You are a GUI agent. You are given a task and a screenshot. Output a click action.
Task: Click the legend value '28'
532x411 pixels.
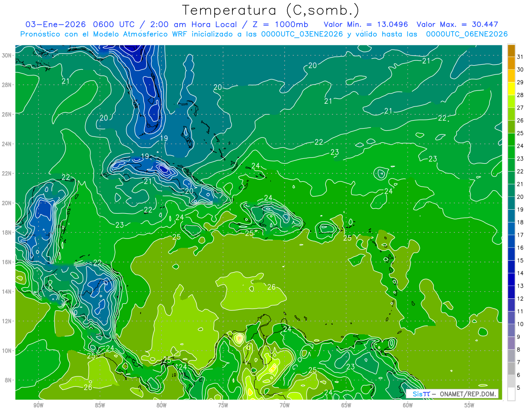[x=520, y=95]
